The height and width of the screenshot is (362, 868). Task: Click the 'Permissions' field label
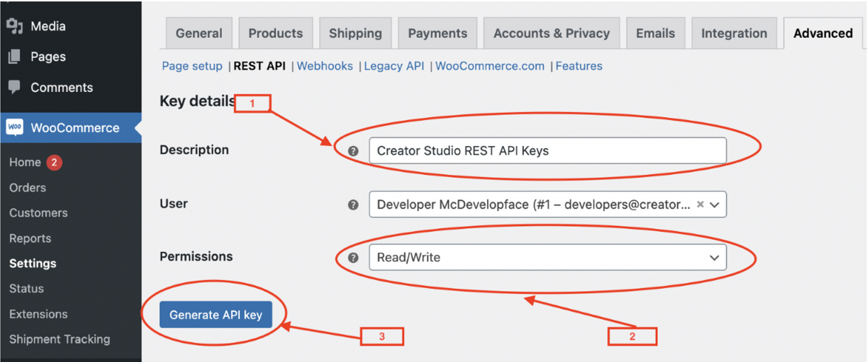pyautogui.click(x=196, y=257)
